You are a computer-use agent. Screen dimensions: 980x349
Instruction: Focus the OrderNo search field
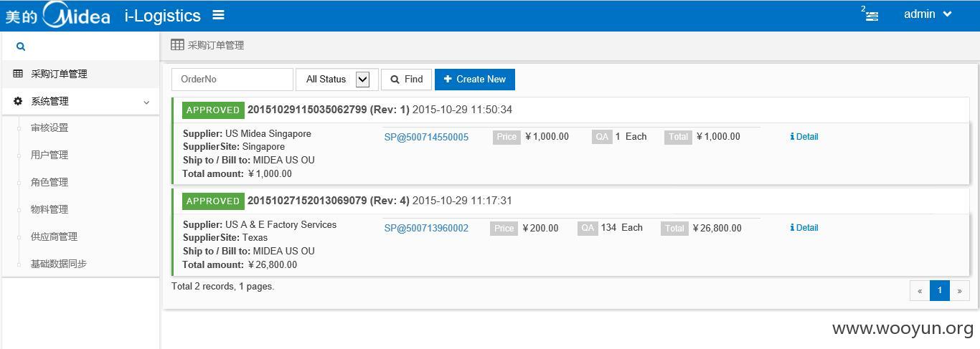pyautogui.click(x=232, y=79)
